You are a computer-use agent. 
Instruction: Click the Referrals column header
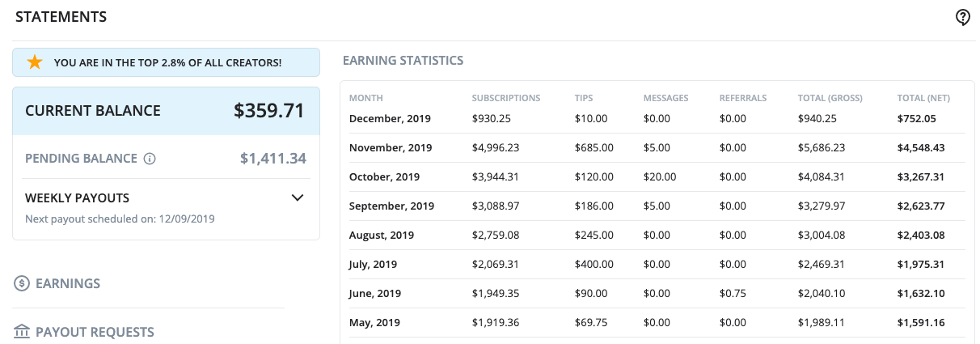point(743,98)
